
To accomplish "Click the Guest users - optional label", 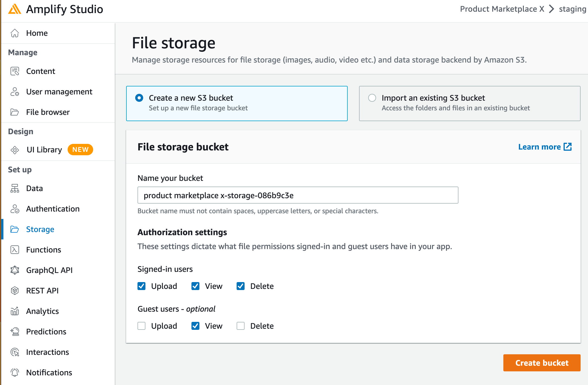I will coord(176,309).
